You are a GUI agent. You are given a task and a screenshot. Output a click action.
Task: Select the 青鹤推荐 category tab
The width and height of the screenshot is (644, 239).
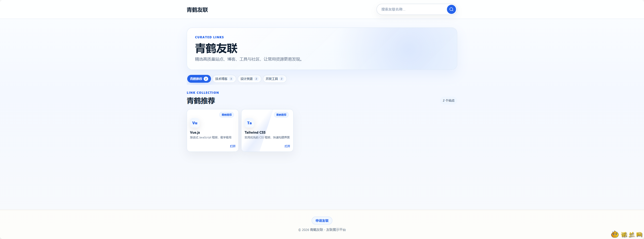[199, 79]
